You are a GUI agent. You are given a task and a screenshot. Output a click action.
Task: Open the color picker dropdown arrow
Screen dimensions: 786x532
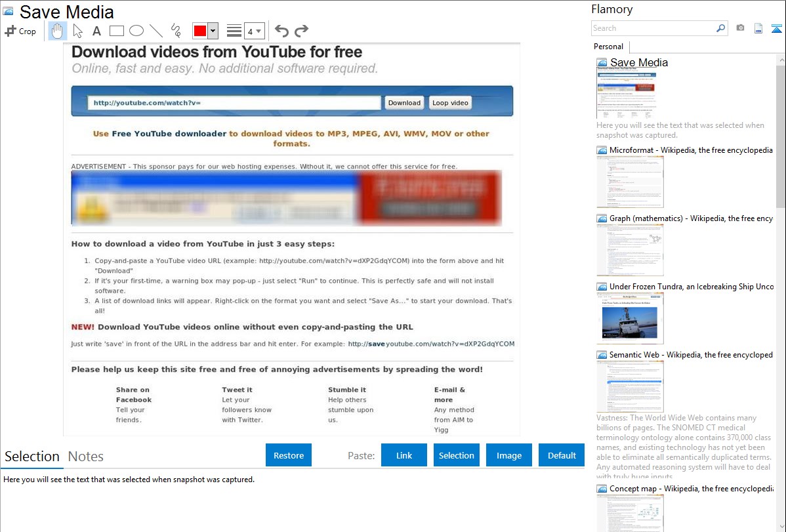coord(213,31)
